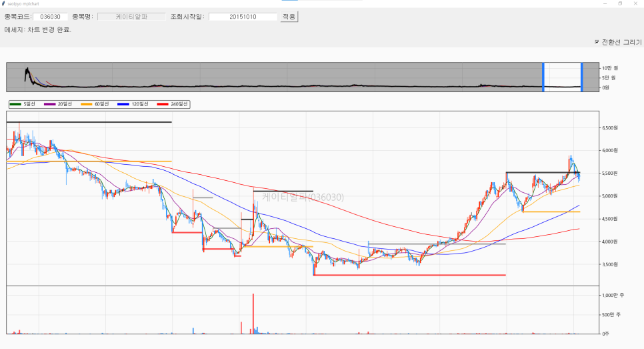
Task: Click the 5만 원 overview axis label
Action: (x=609, y=78)
